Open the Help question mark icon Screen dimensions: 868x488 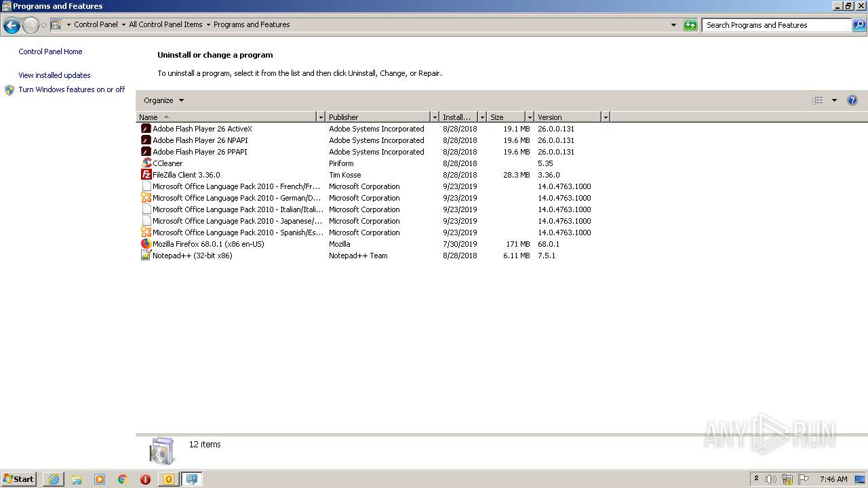coord(852,100)
